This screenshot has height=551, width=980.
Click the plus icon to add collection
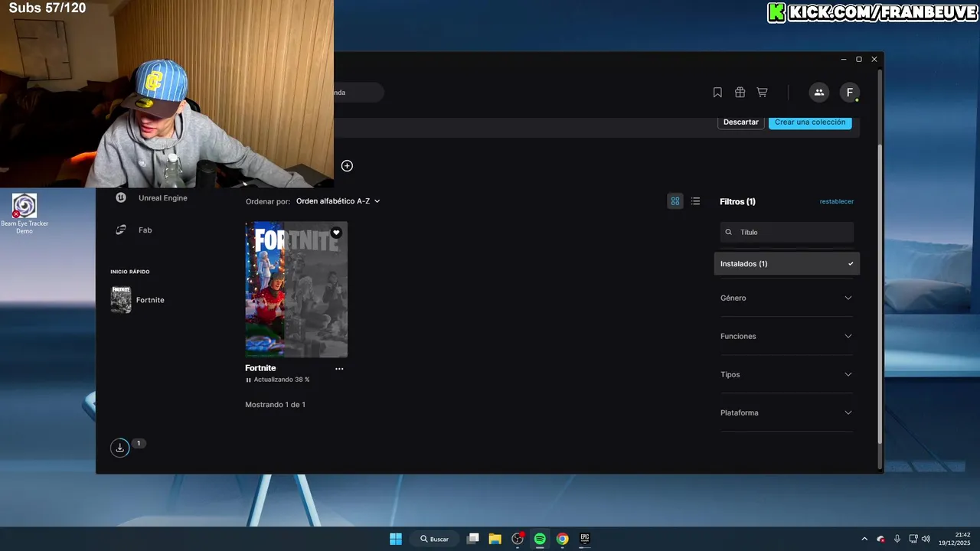click(x=347, y=166)
